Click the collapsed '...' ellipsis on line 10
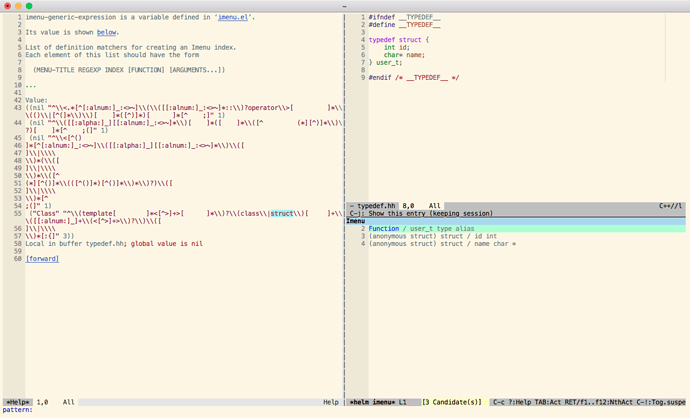 click(x=31, y=85)
